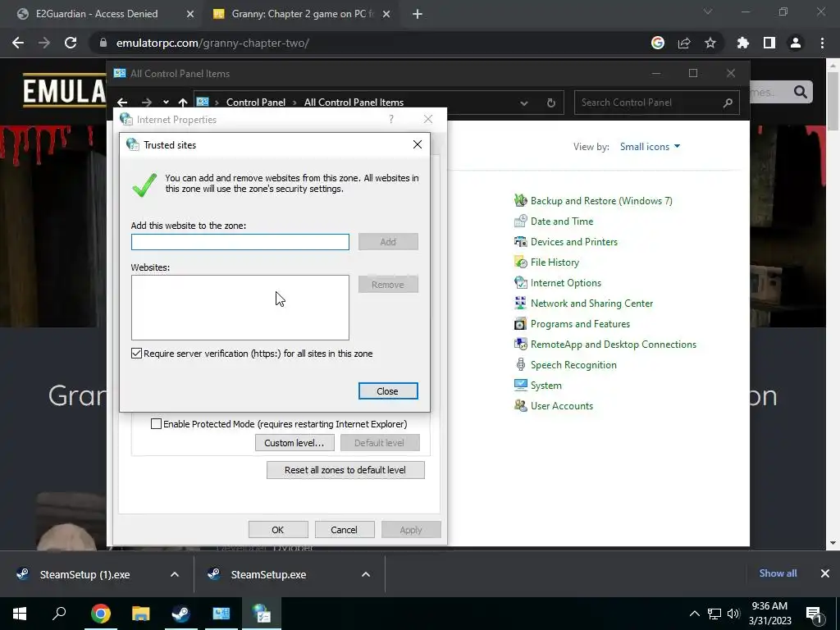Image resolution: width=840 pixels, height=630 pixels.
Task: Switch to E2Guardian Access Denied tab
Action: pos(97,14)
